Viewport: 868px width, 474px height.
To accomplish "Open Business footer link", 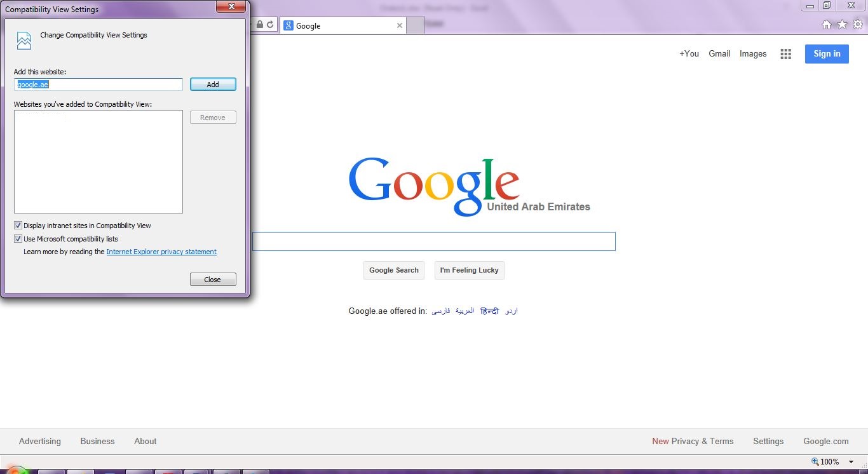I will [x=98, y=441].
